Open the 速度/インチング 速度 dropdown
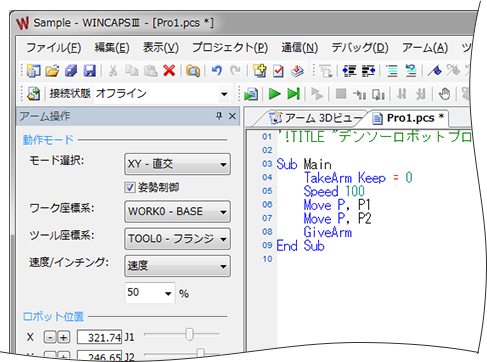The image size is (487, 362). click(177, 266)
